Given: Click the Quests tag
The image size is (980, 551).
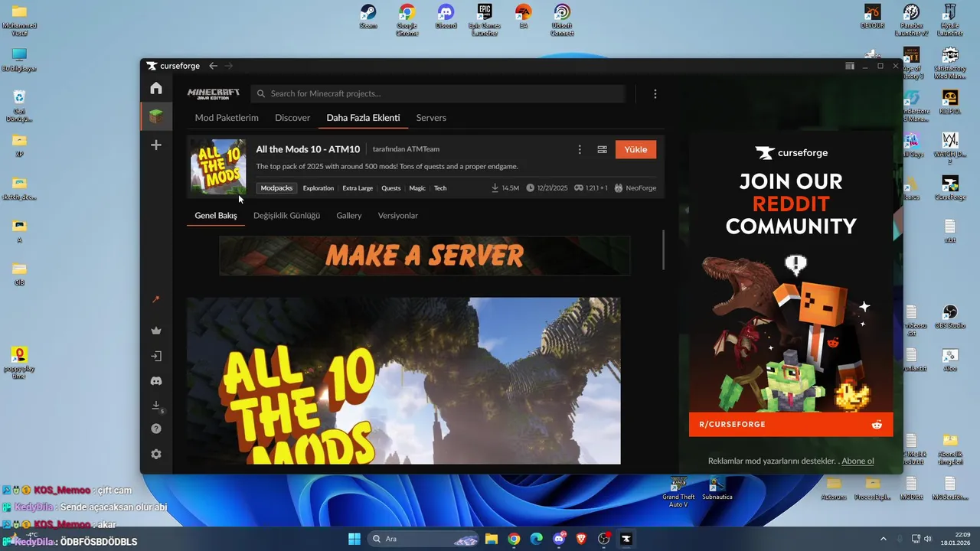Looking at the screenshot, I should pos(390,188).
